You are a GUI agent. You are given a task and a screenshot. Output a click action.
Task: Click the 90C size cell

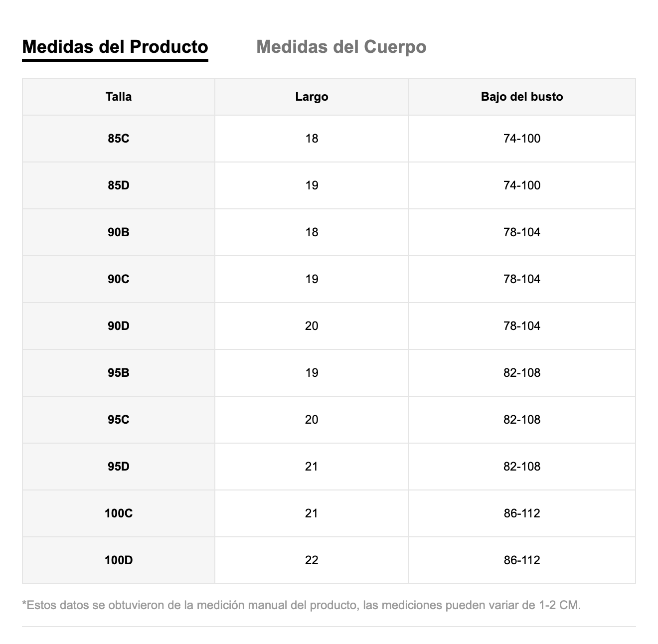119,279
